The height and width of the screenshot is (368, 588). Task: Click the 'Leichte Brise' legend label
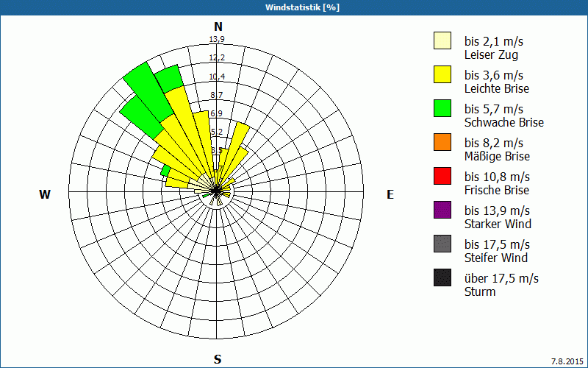[x=497, y=88]
